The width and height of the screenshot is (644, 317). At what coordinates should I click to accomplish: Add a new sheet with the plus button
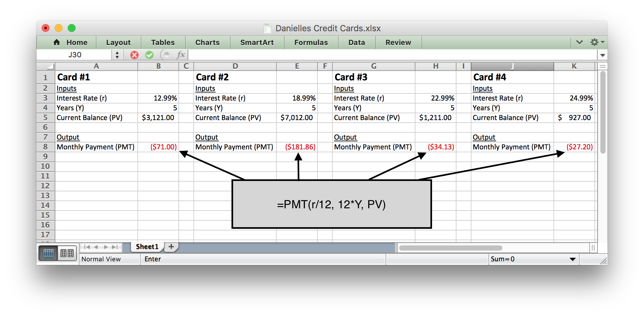[x=171, y=246]
